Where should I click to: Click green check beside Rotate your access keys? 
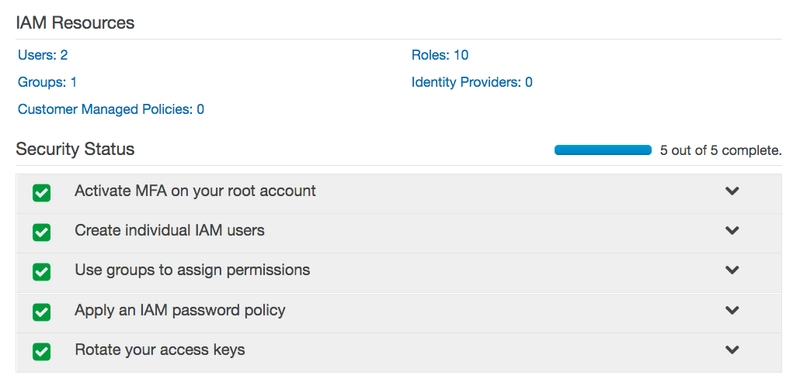pyautogui.click(x=41, y=352)
